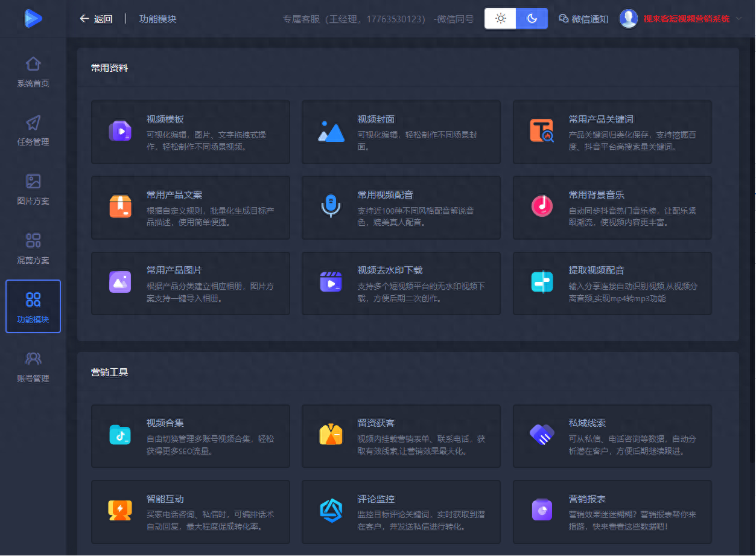Open 图片方案 image icon in sidebar
756x556 pixels.
click(x=33, y=181)
